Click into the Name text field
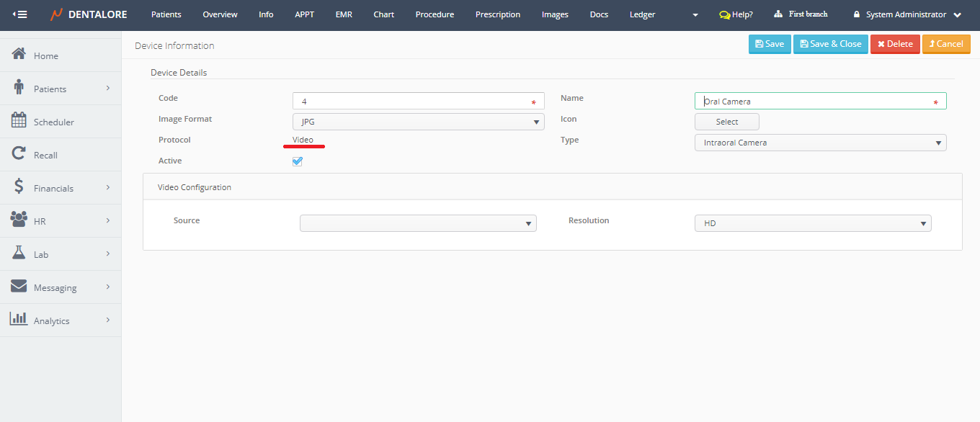 coord(814,102)
